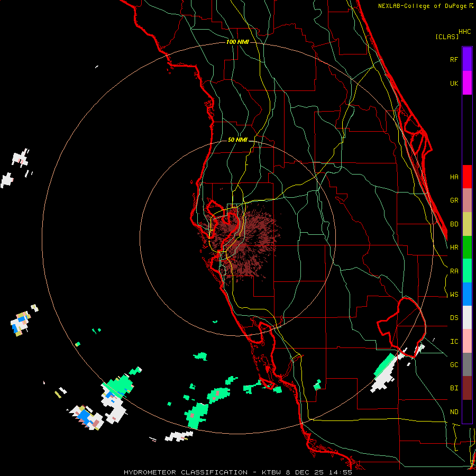Click the 'GC' legend label
Image resolution: width=476 pixels, height=476 pixels.
click(454, 365)
